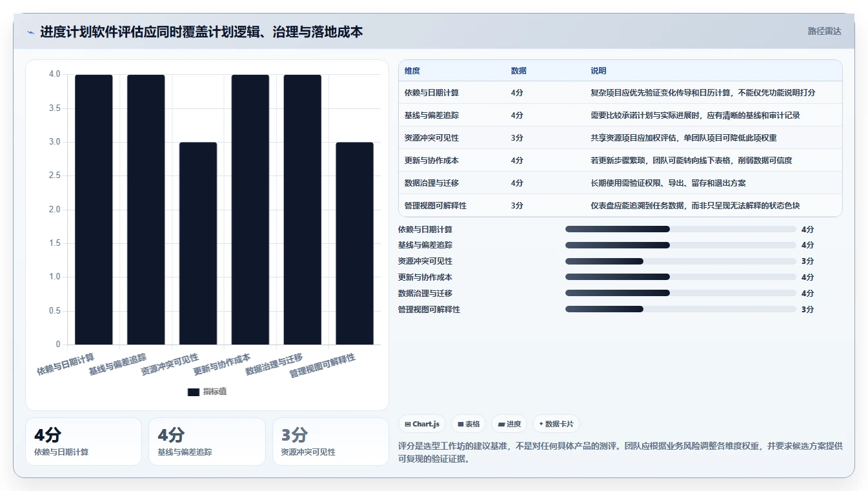Select the Chart.js chip text
Image resolution: width=868 pixels, height=491 pixels.
point(426,424)
